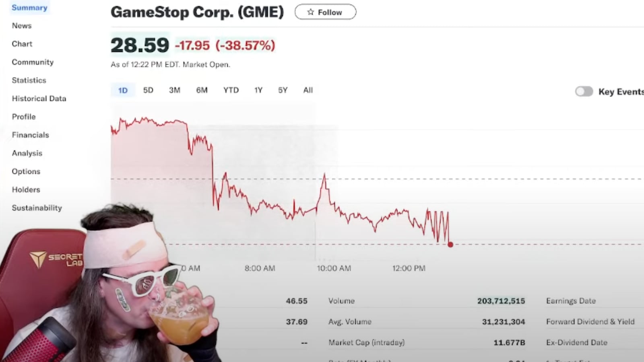Open the Summary tab
Image resolution: width=644 pixels, height=362 pixels.
click(29, 7)
